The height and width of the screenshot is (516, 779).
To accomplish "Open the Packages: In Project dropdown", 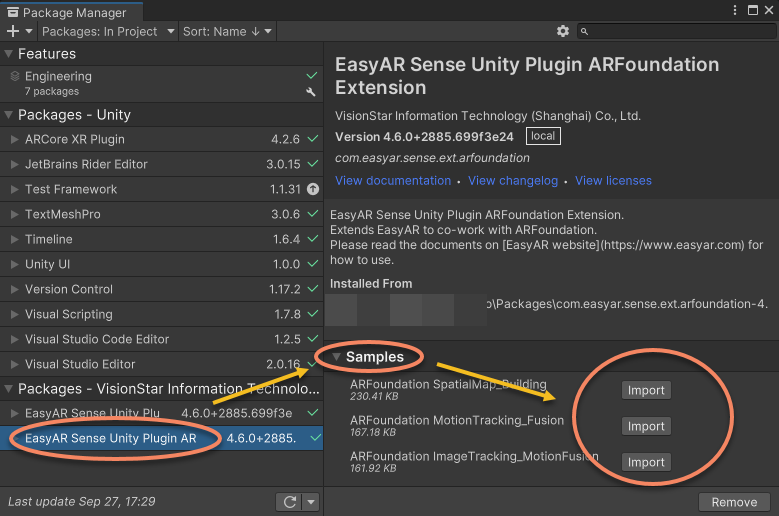I will point(108,31).
